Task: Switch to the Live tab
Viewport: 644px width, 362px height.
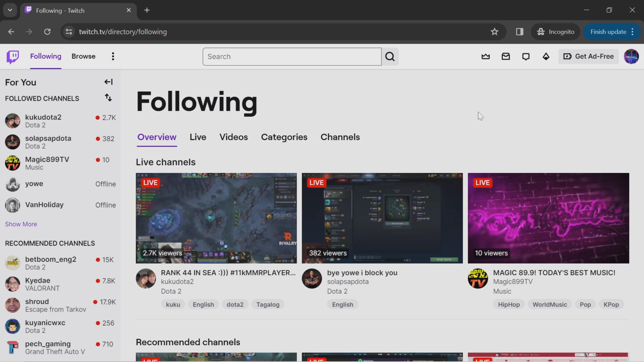Action: [198, 137]
